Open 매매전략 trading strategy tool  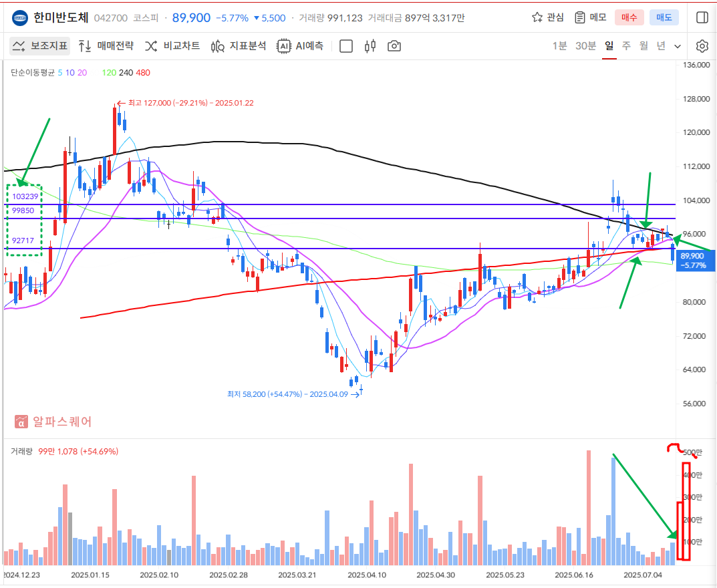click(x=106, y=45)
